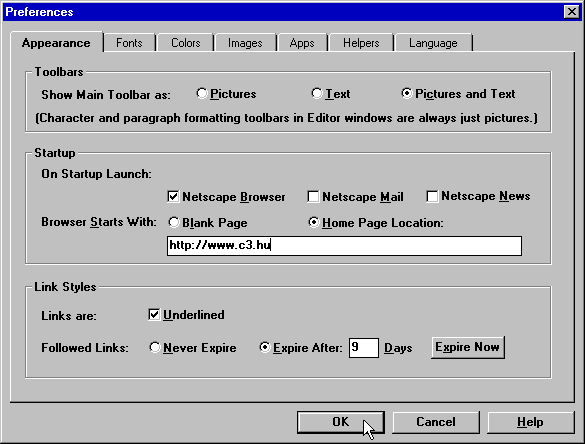Click the expire days number field
585x444 pixels.
click(364, 348)
